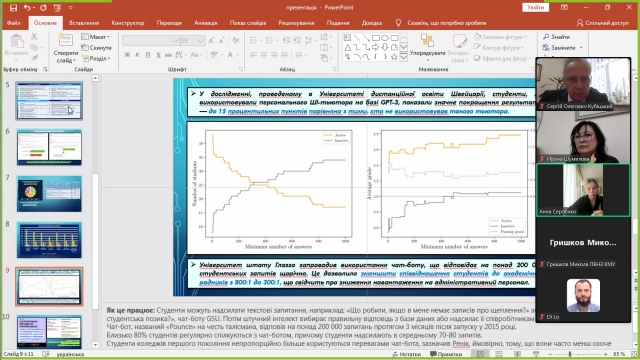This screenshot has height=360, width=640.
Task: Click the Нотатки button in status bar
Action: point(407,354)
